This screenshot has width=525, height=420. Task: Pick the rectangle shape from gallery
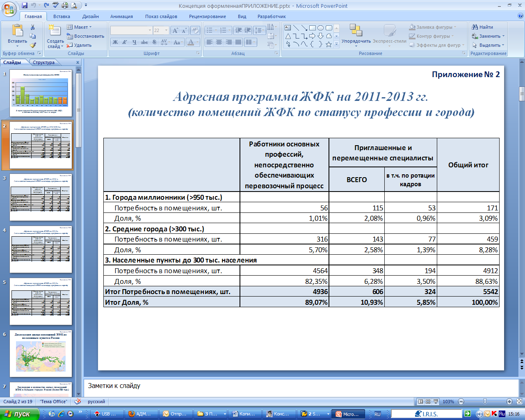tap(313, 28)
